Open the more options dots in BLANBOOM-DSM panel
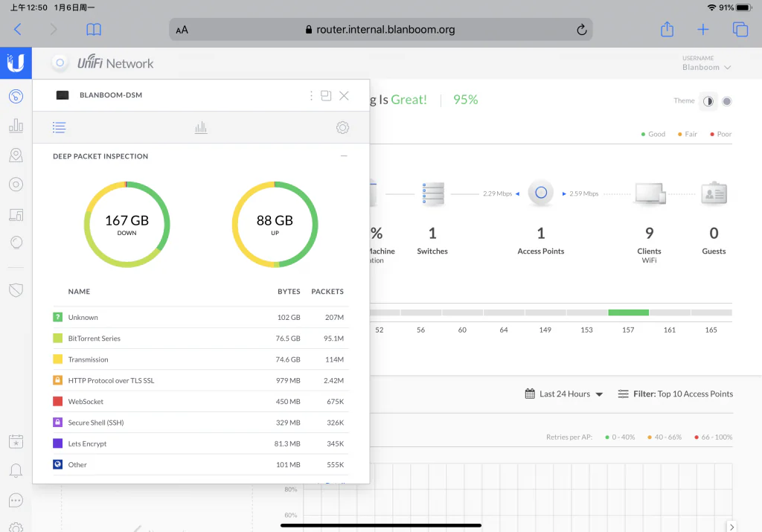Viewport: 762px width, 532px height. (311, 96)
